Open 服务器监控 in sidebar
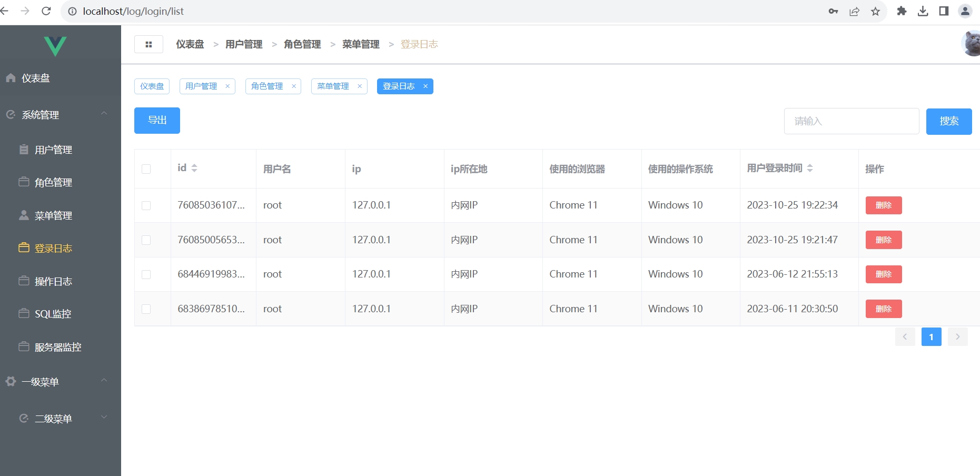 [61, 347]
